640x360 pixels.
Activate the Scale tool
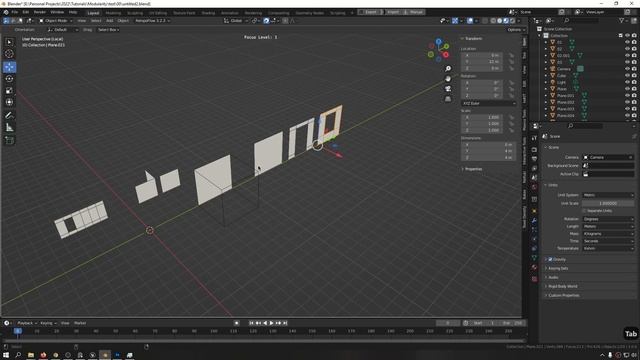tap(9, 91)
